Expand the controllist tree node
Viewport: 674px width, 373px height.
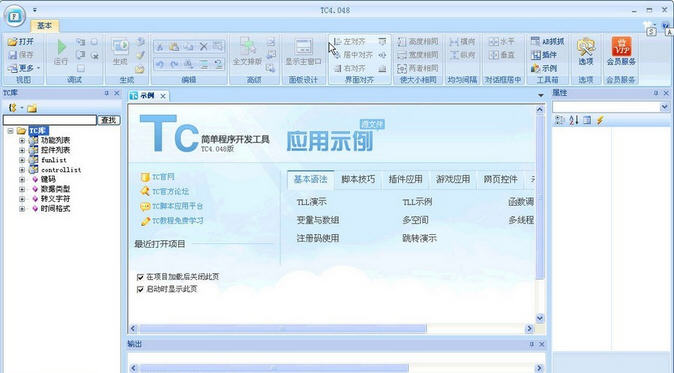pos(22,170)
